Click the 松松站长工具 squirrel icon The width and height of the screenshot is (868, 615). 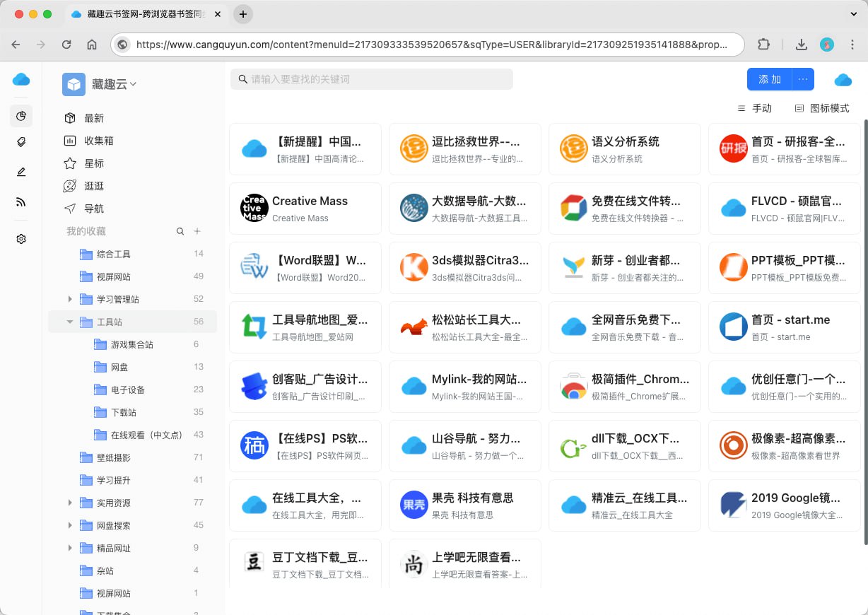tap(414, 327)
